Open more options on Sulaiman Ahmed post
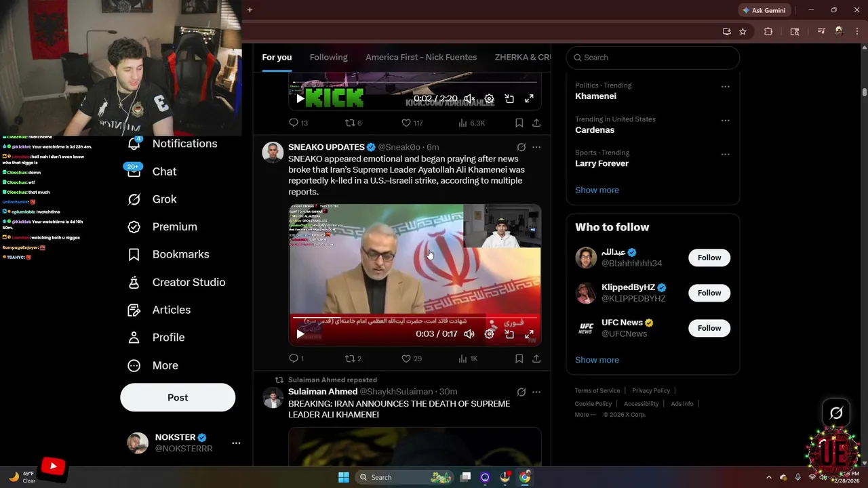The image size is (868, 488). [536, 392]
